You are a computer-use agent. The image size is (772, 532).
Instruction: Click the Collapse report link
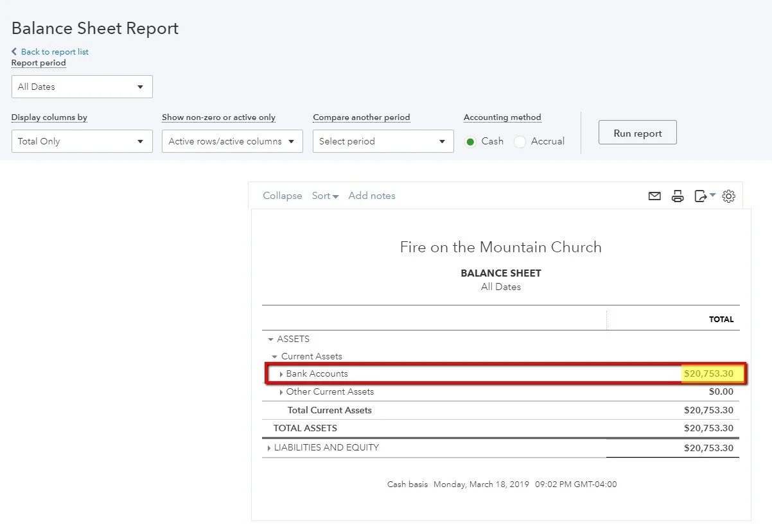point(283,196)
